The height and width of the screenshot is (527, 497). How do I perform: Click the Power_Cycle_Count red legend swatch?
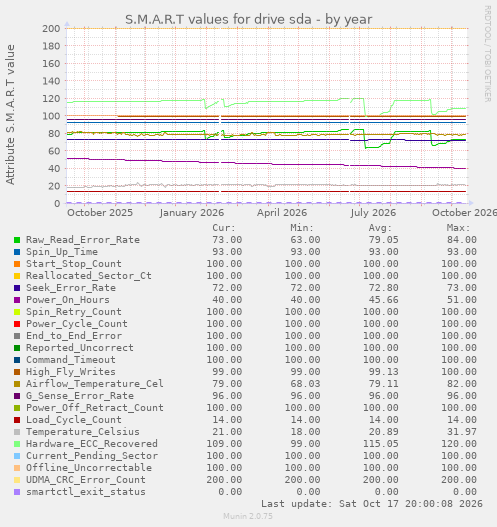tap(17, 324)
